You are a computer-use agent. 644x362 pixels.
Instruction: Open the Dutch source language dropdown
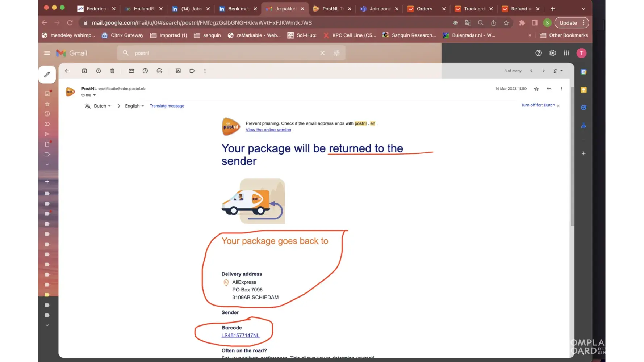[x=102, y=106]
